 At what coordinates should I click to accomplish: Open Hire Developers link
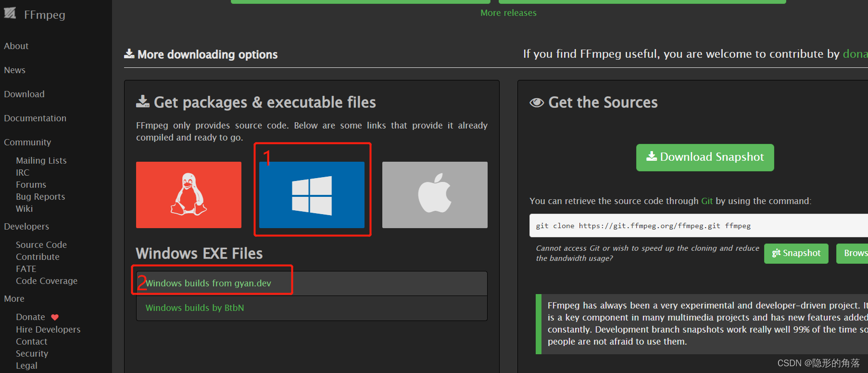click(x=48, y=329)
